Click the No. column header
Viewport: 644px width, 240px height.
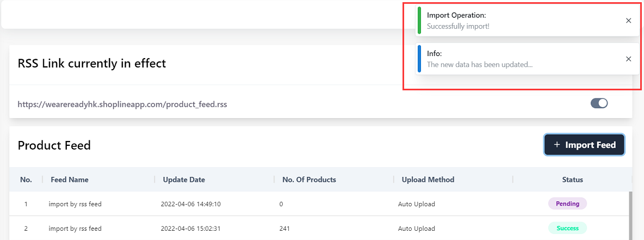click(x=26, y=180)
